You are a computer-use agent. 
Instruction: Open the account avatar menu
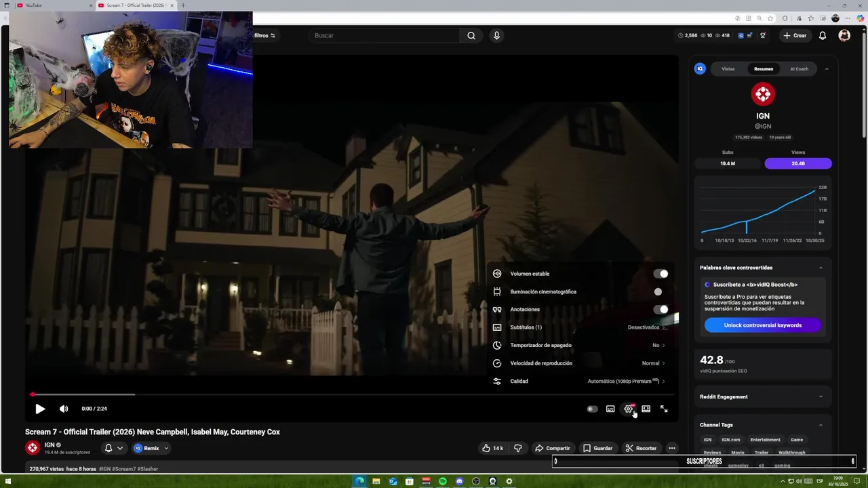pyautogui.click(x=844, y=35)
